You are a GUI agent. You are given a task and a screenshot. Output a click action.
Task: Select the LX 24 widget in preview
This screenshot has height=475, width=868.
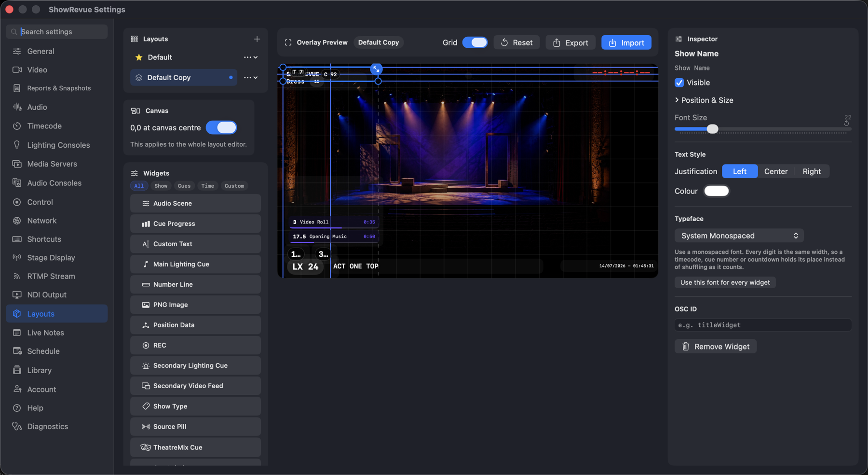(x=306, y=266)
